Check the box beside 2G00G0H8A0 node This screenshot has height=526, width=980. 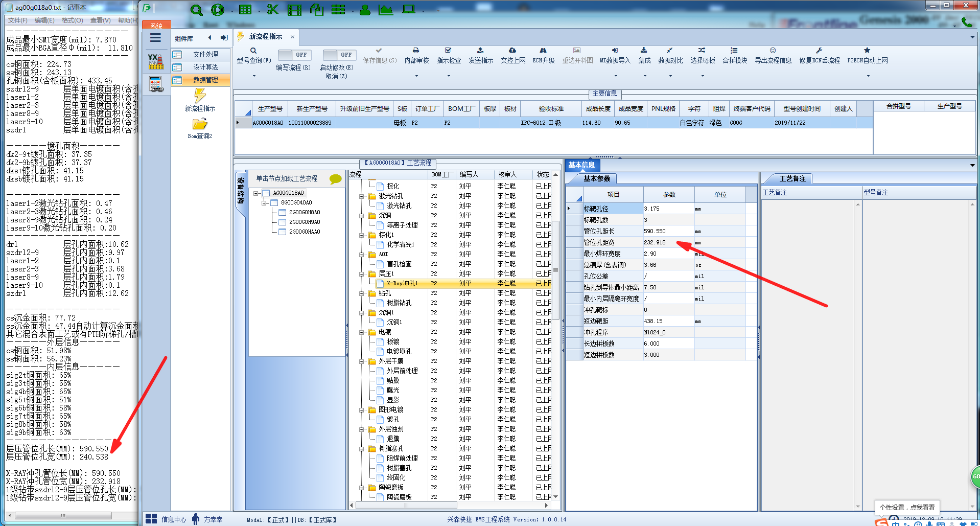[282, 213]
